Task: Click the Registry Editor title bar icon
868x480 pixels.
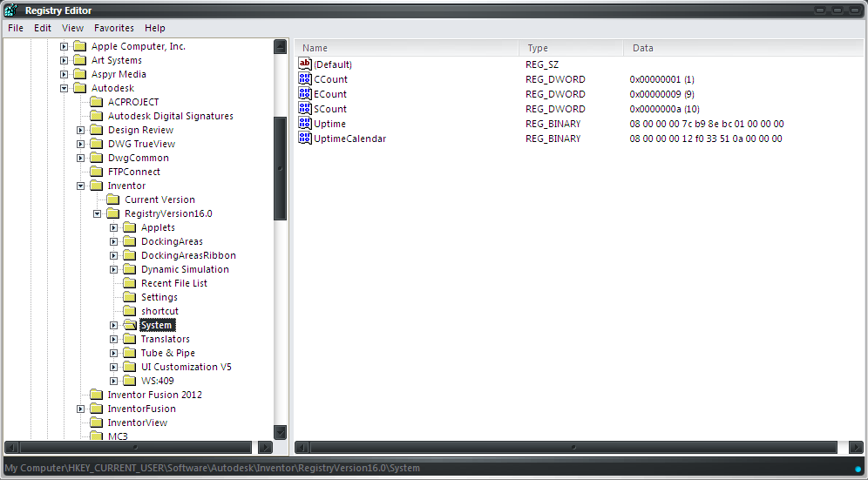Action: tap(10, 10)
